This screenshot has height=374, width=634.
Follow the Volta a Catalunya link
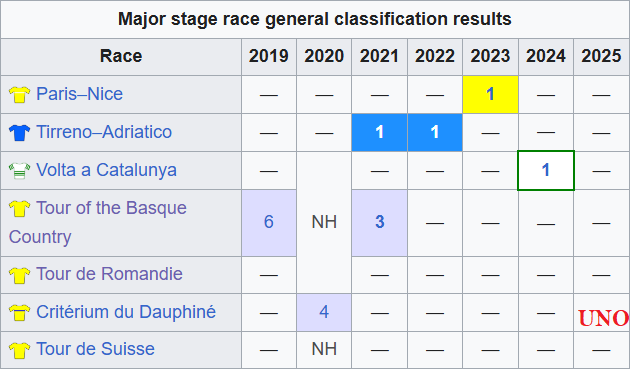[x=106, y=170]
